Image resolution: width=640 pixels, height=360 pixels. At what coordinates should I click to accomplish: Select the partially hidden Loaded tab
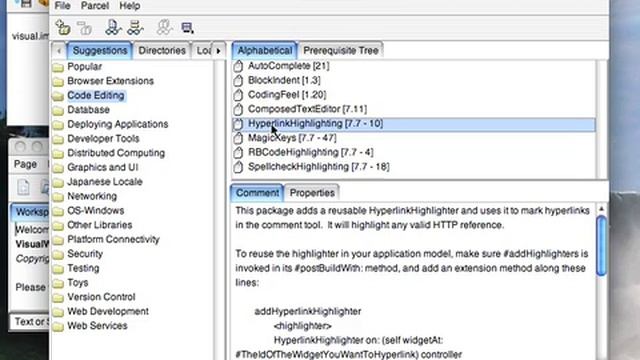(x=203, y=51)
